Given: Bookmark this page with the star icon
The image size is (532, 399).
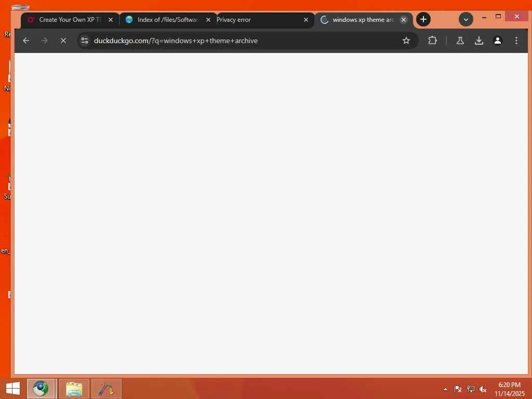Looking at the screenshot, I should coord(406,41).
